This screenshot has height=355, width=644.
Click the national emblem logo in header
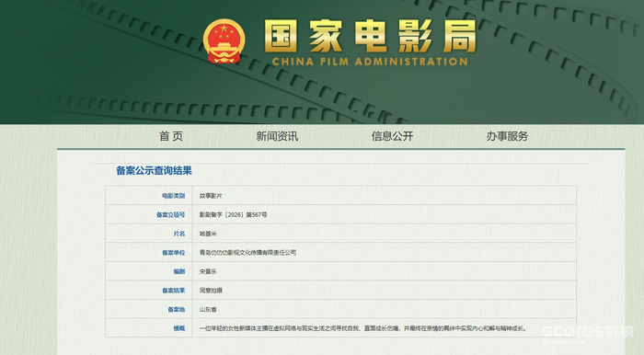[x=224, y=41]
